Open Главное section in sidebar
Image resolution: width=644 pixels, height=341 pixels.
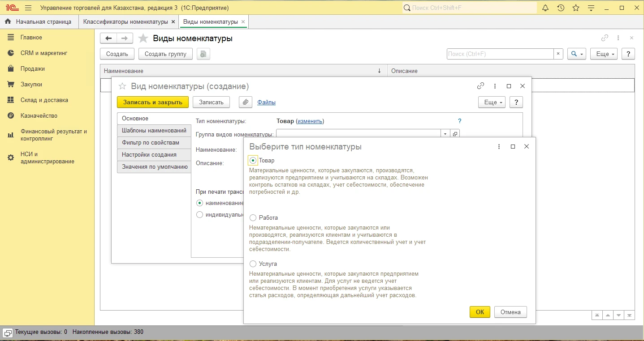47,37
